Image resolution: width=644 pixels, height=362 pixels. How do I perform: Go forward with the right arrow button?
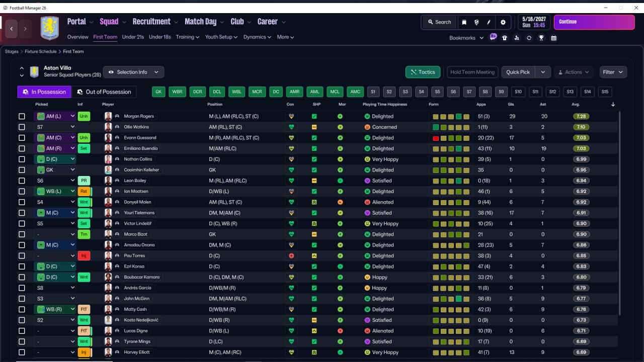pyautogui.click(x=25, y=29)
